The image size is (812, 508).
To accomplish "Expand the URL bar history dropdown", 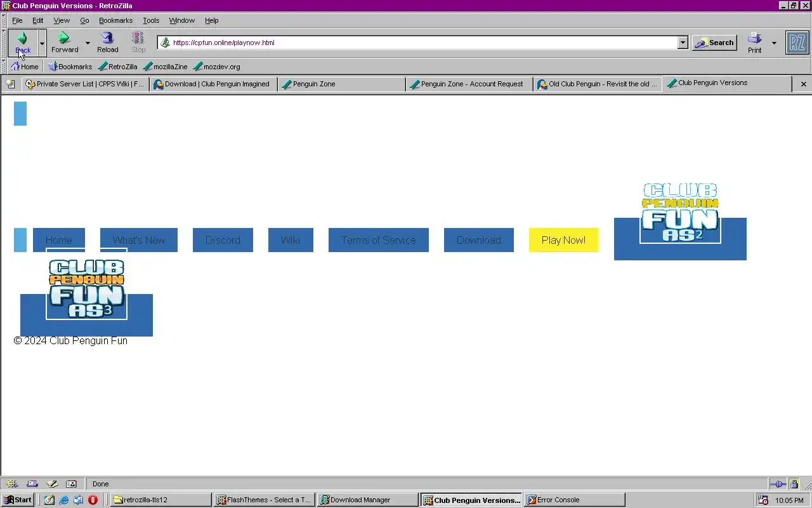I will coord(683,43).
